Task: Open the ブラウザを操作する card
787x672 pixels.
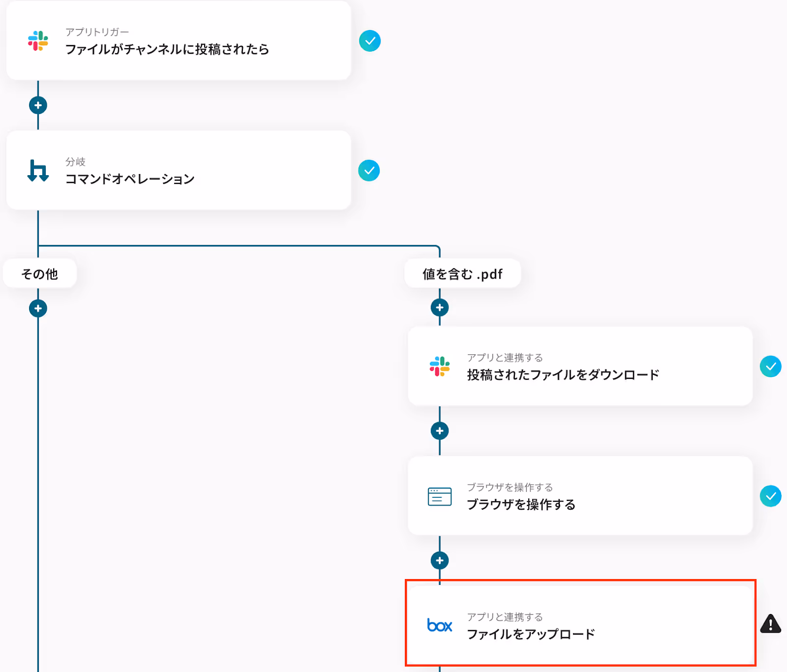Action: coord(580,496)
